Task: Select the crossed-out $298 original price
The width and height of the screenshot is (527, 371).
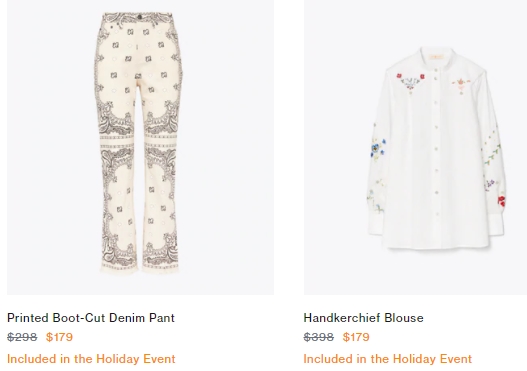Action: (x=22, y=337)
